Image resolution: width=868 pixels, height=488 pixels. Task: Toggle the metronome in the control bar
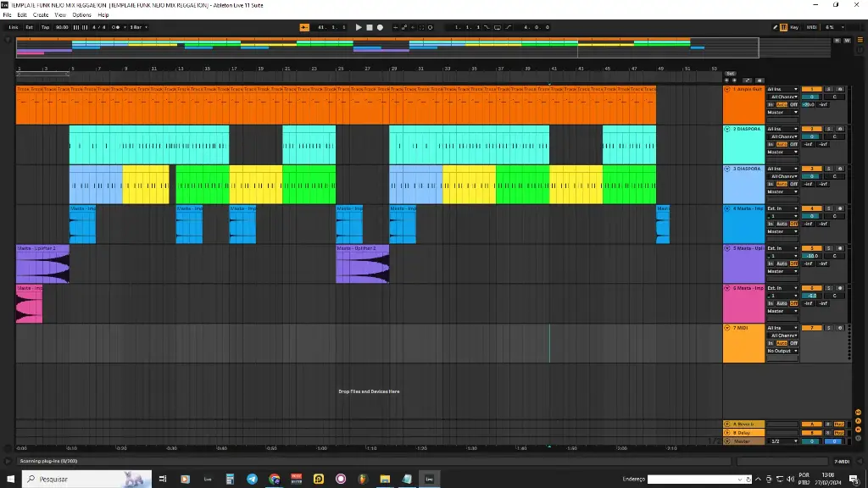[x=116, y=27]
